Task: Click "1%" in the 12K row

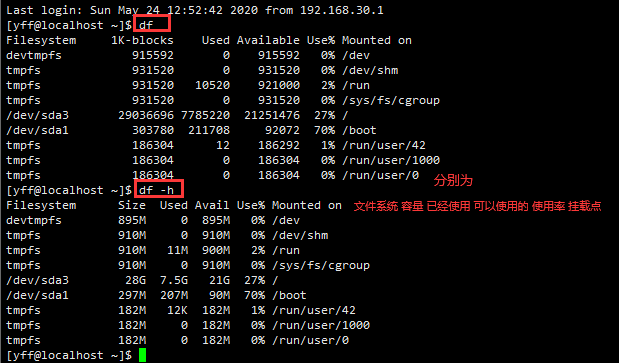Action: pos(258,310)
